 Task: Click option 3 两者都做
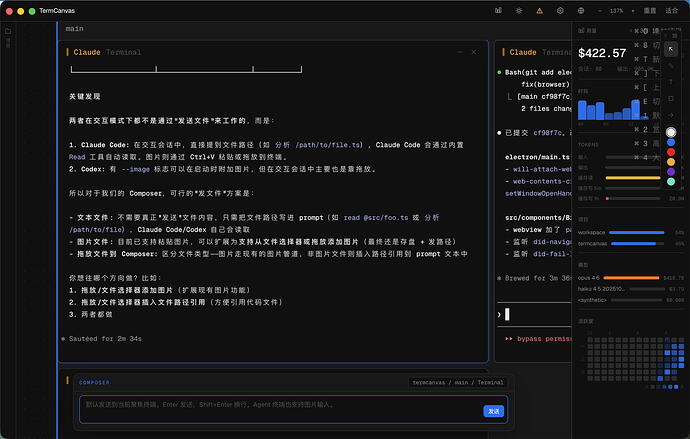(x=91, y=315)
